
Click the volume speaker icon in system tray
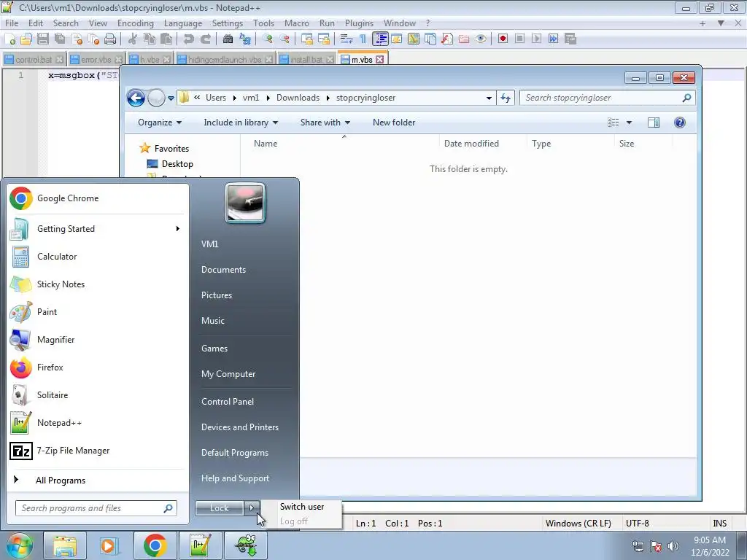tap(673, 546)
